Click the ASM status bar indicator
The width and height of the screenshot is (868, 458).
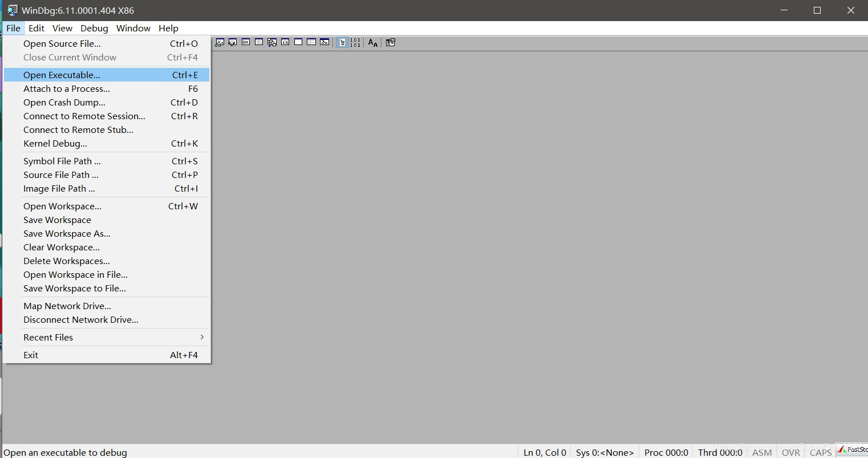[762, 452]
